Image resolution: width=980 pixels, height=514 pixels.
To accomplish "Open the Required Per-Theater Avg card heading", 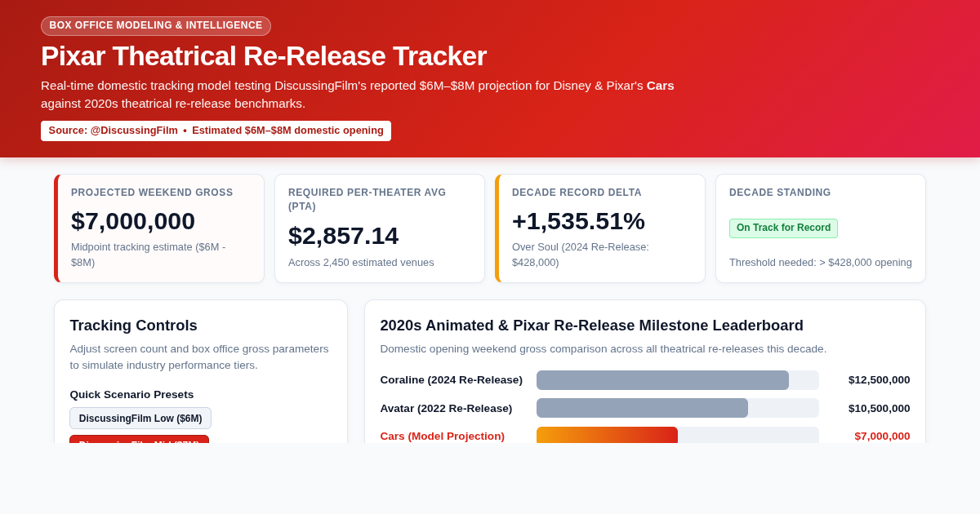I will (x=367, y=199).
